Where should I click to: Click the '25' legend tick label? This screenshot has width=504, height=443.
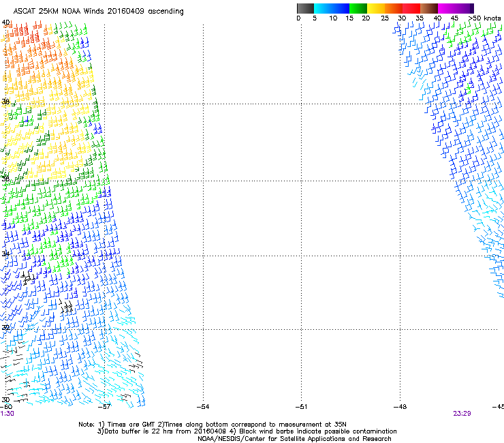[x=385, y=18]
